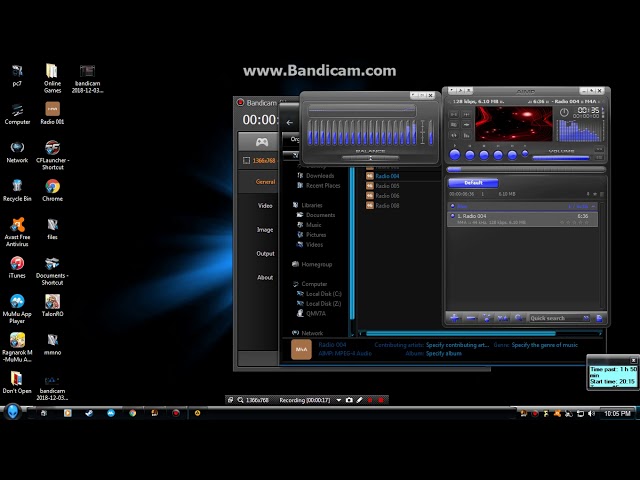
Task: Click the playlist search magnifier icon in AIMP
Action: [x=518, y=318]
